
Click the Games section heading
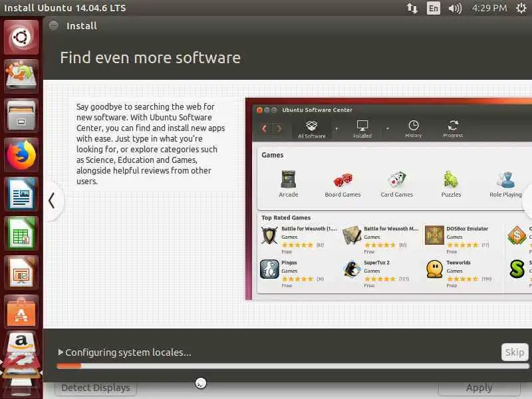pyautogui.click(x=272, y=155)
